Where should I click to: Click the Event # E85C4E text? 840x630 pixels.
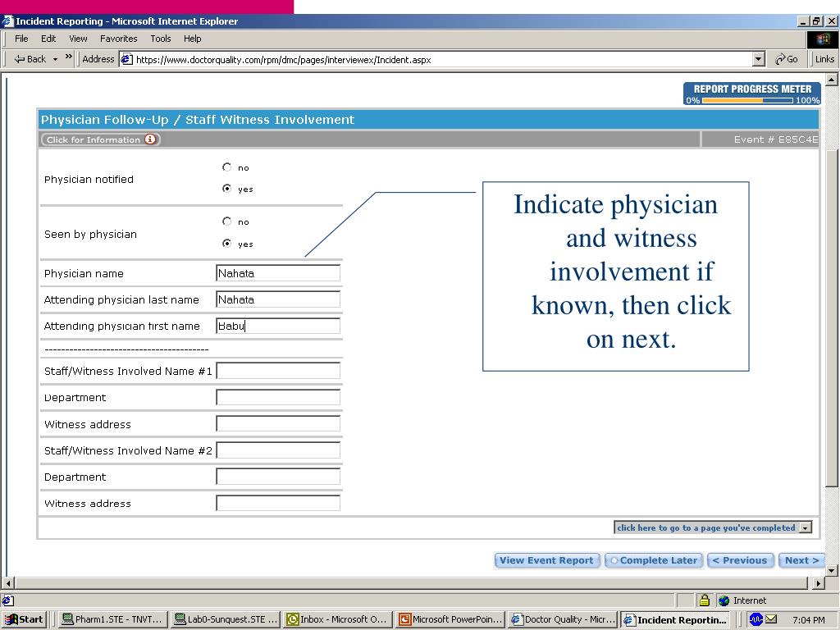click(776, 139)
